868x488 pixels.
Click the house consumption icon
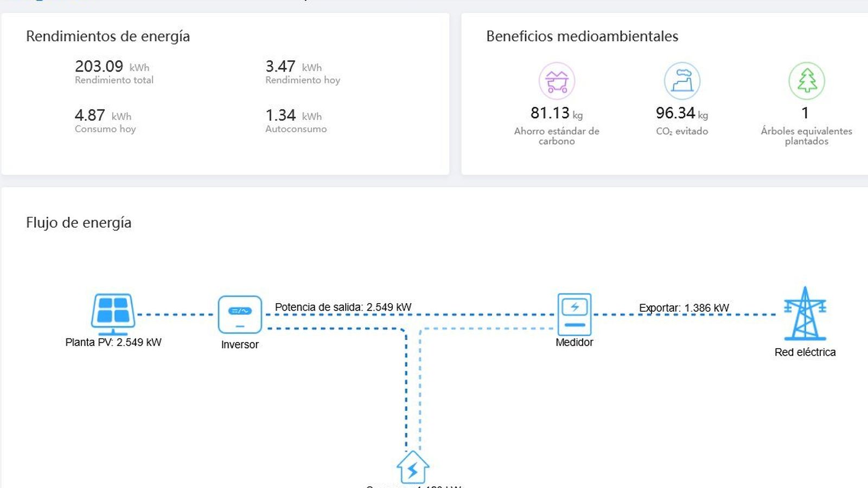tap(412, 467)
